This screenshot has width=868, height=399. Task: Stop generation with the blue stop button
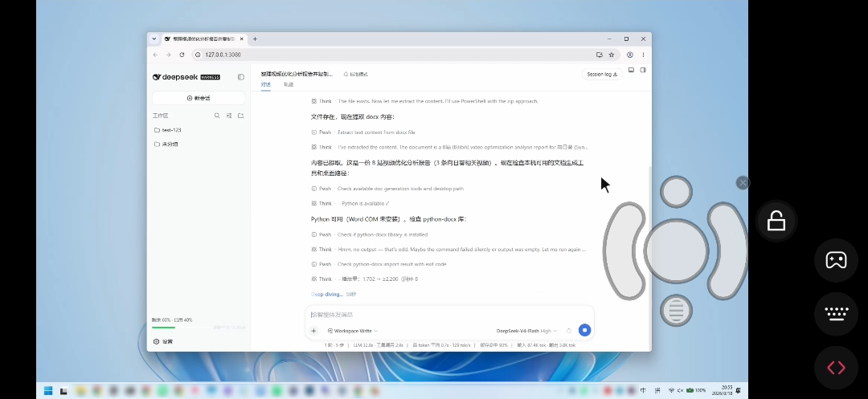pyautogui.click(x=584, y=330)
